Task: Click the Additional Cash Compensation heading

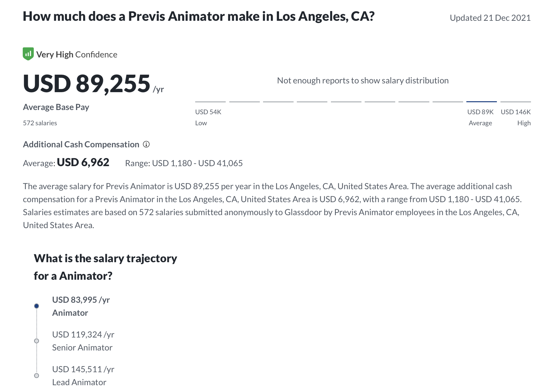Action: coord(81,144)
